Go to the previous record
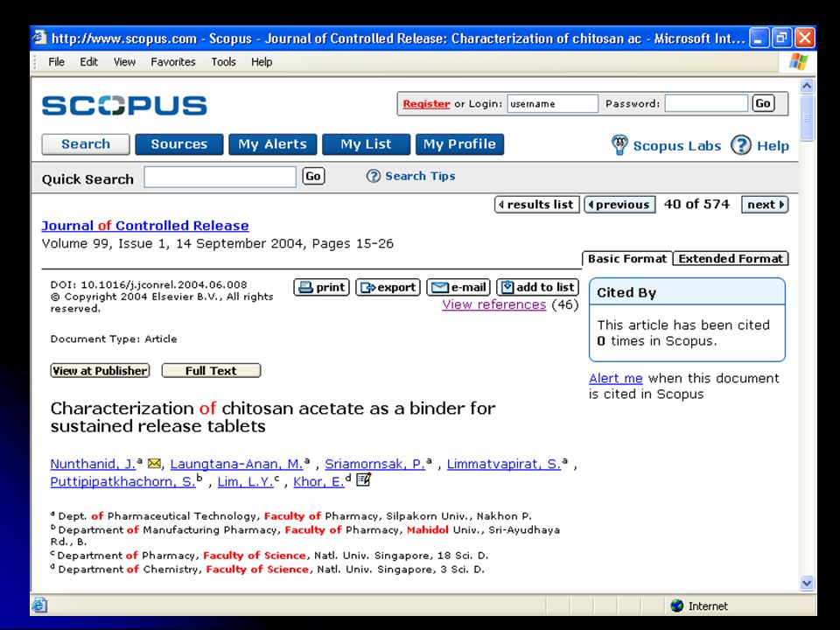The width and height of the screenshot is (840, 630). click(619, 205)
